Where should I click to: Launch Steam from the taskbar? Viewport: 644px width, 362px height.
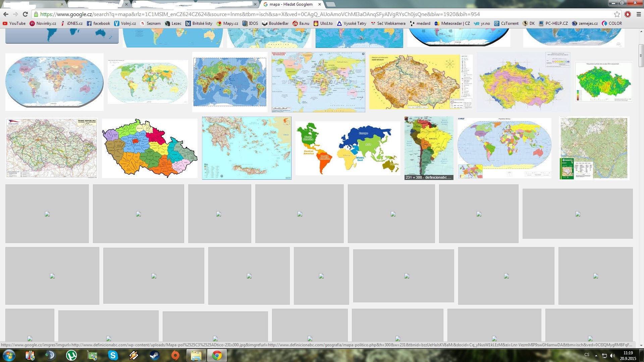point(154,355)
